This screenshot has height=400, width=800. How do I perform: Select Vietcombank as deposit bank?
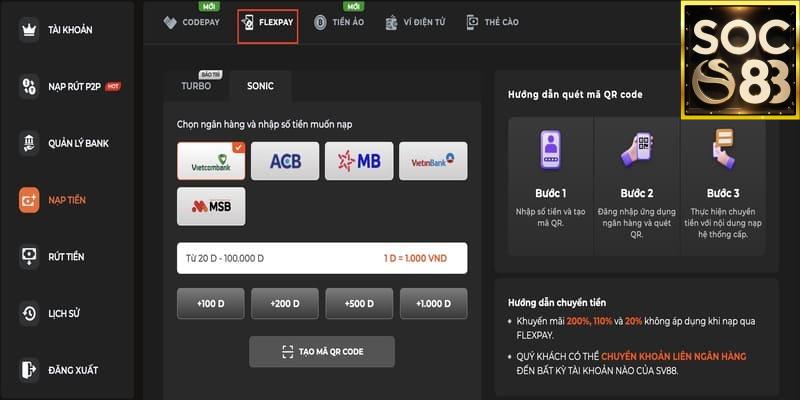211,161
